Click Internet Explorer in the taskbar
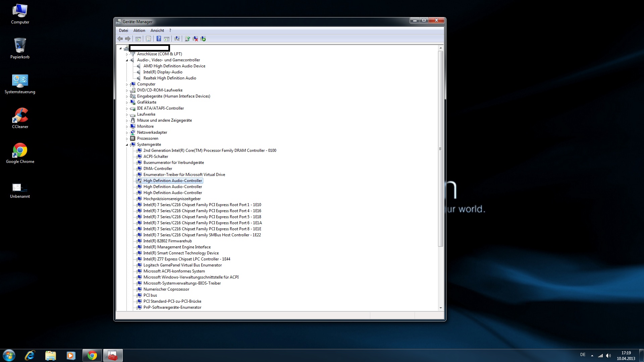 tap(30, 355)
